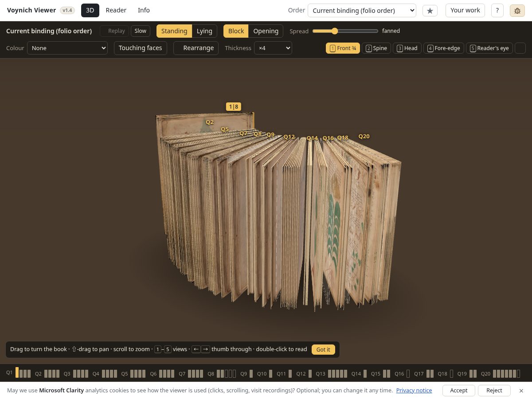Click the blank button after Reader's eye
Image resolution: width=532 pixels, height=399 pixels.
[520, 48]
